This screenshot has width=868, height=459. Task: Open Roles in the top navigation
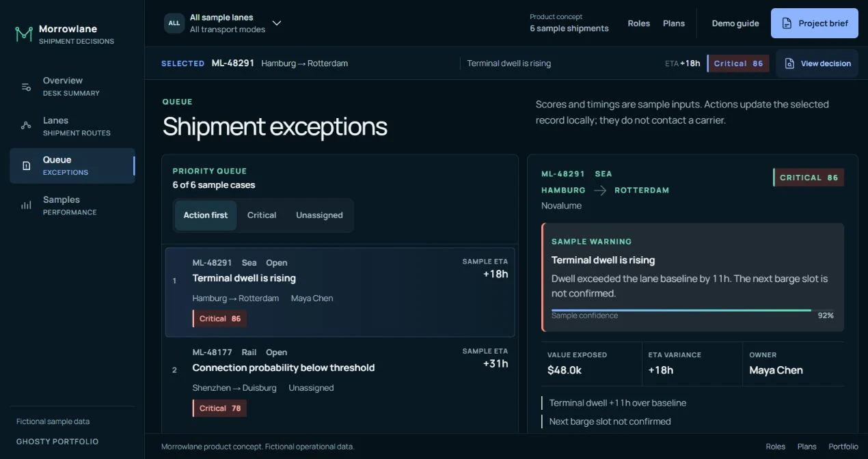[639, 23]
